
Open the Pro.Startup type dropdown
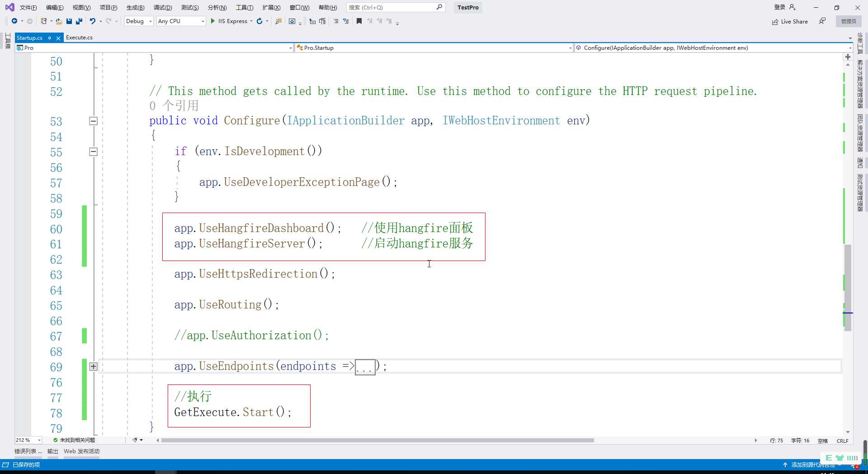pyautogui.click(x=434, y=47)
